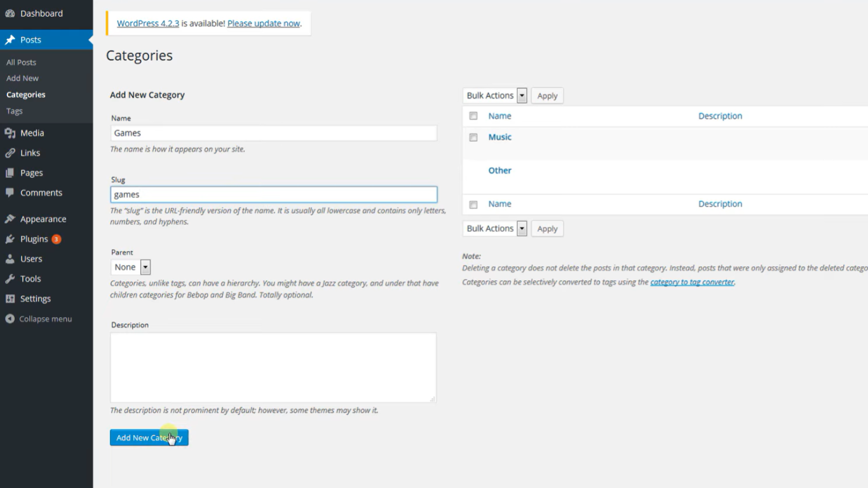Screen dimensions: 868x488
Task: Click the Appearance paintbrush icon
Action: 10,219
